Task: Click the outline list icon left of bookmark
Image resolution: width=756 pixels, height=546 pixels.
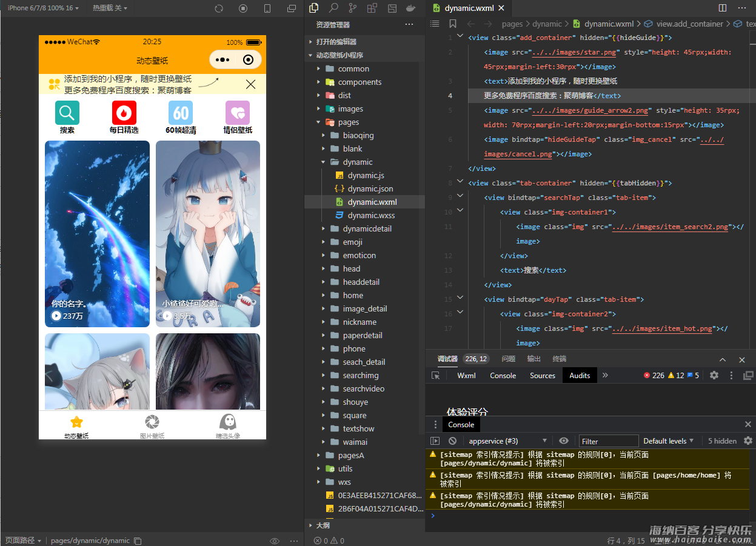Action: coord(435,24)
